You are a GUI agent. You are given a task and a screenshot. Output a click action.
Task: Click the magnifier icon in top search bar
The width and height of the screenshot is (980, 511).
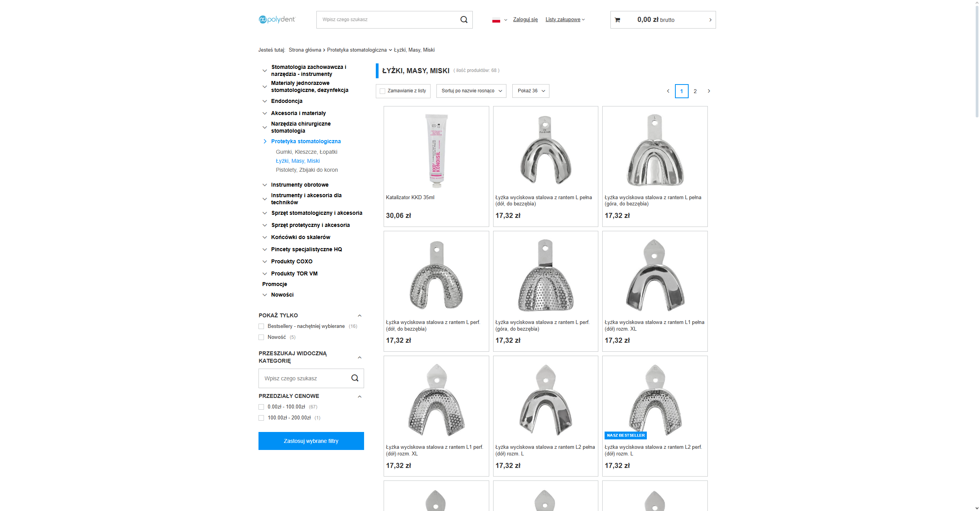464,20
